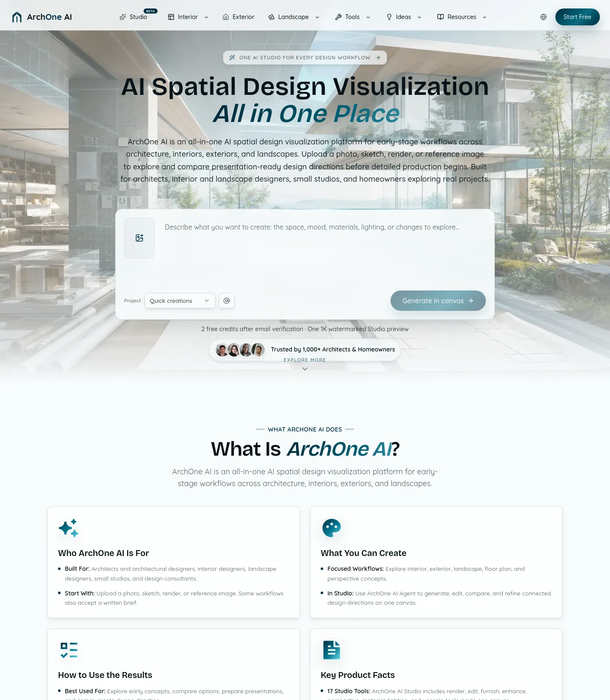Click the 'What You Can Create' heading
Screen dimensions: 610x700
coord(363,553)
